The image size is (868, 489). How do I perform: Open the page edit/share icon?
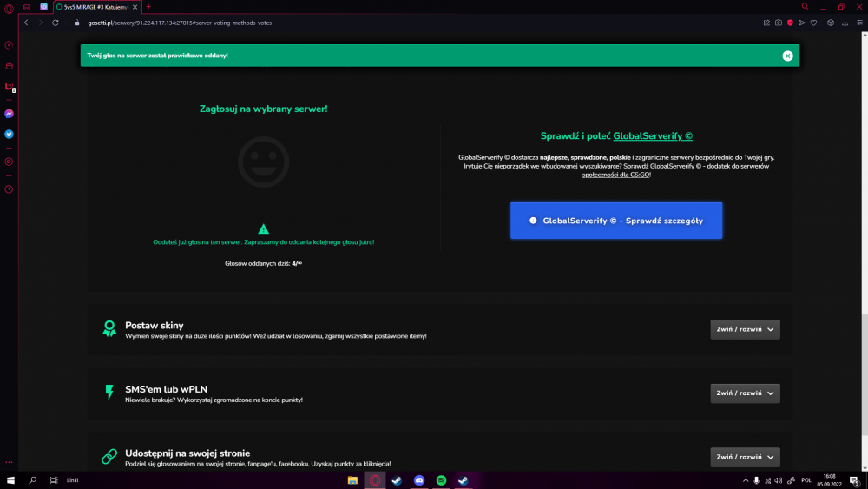click(x=766, y=23)
